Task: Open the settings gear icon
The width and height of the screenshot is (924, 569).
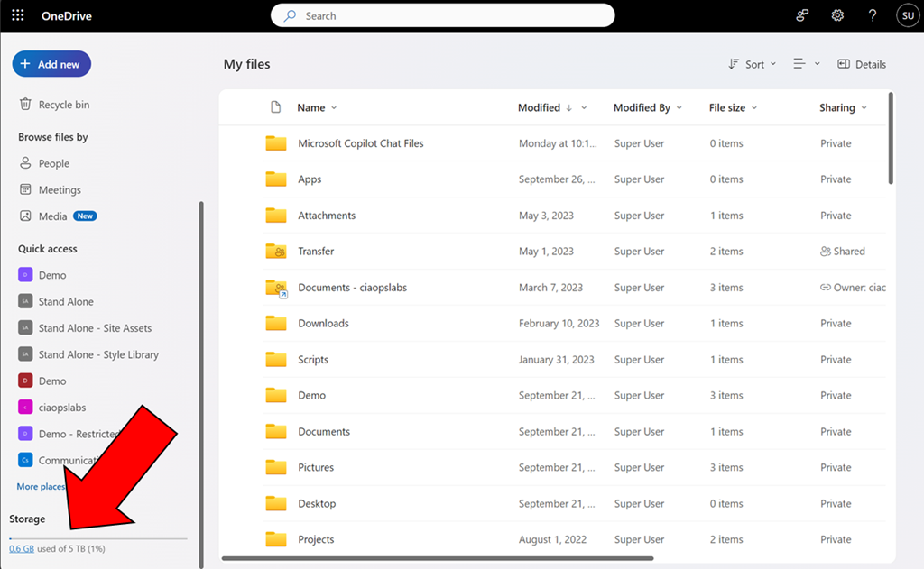Action: point(837,15)
